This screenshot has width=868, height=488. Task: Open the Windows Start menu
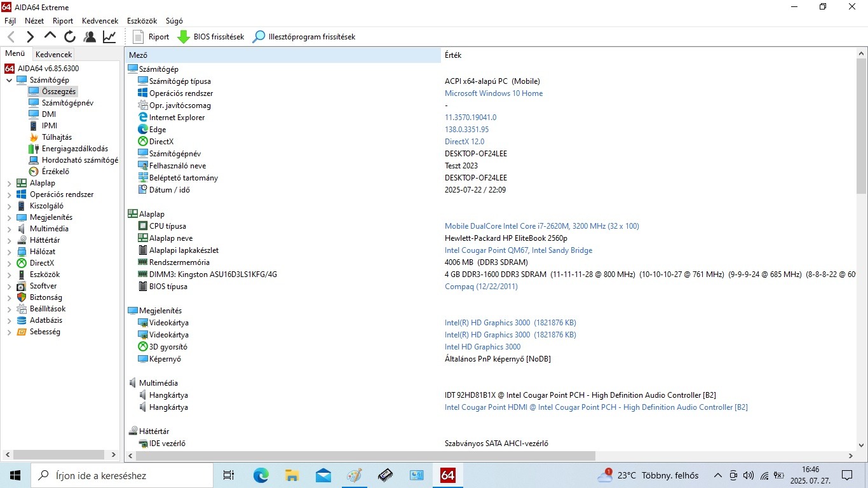click(15, 475)
